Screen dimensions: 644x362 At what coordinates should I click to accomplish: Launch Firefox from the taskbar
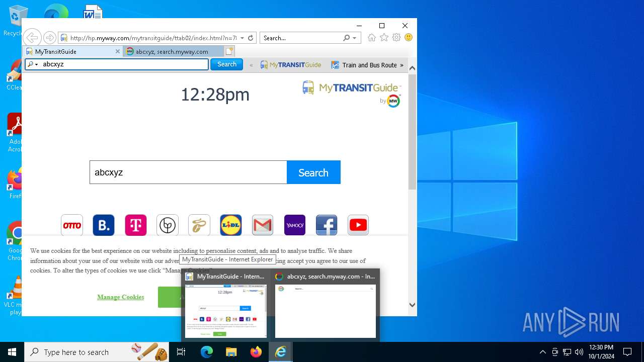coord(256,352)
